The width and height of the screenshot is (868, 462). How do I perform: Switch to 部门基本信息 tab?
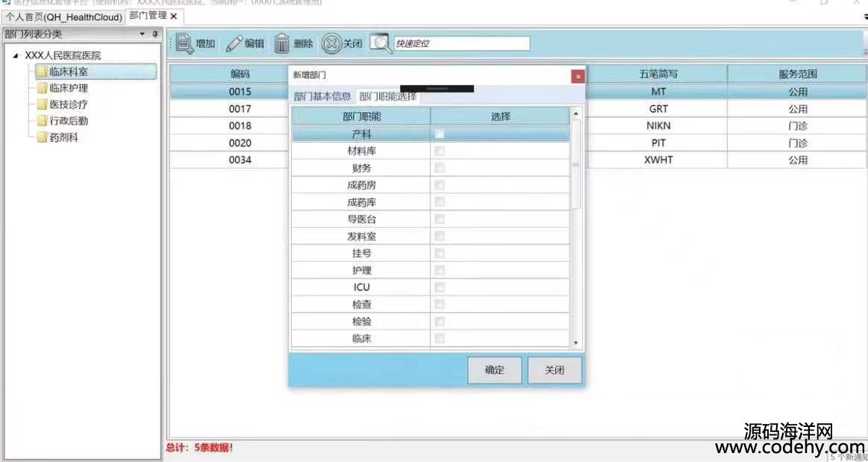(322, 96)
